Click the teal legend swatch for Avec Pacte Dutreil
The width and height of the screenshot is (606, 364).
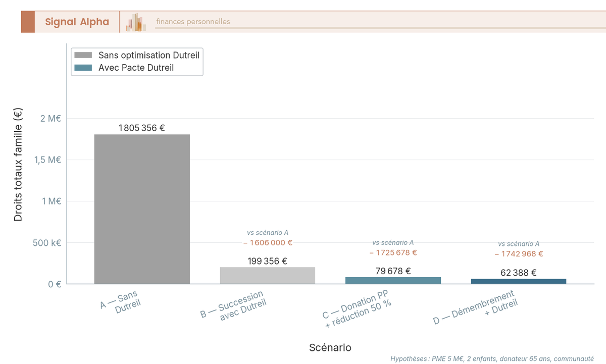[x=83, y=67]
